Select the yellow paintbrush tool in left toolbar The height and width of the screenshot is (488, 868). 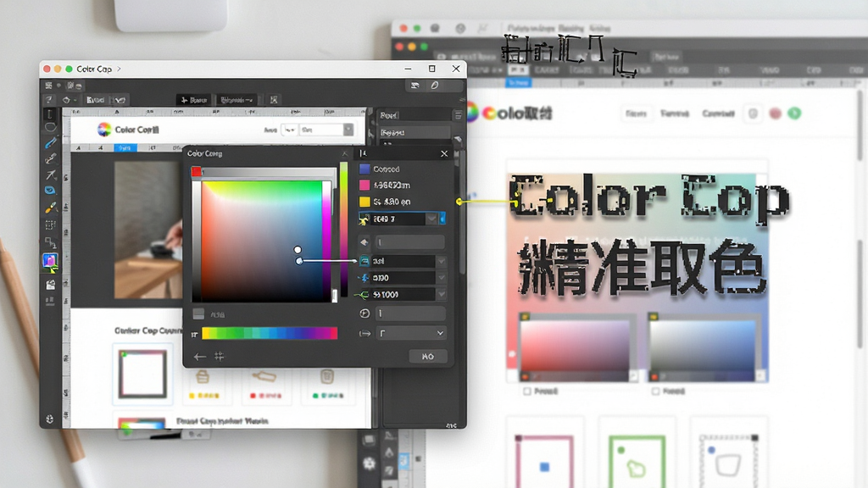[x=50, y=208]
